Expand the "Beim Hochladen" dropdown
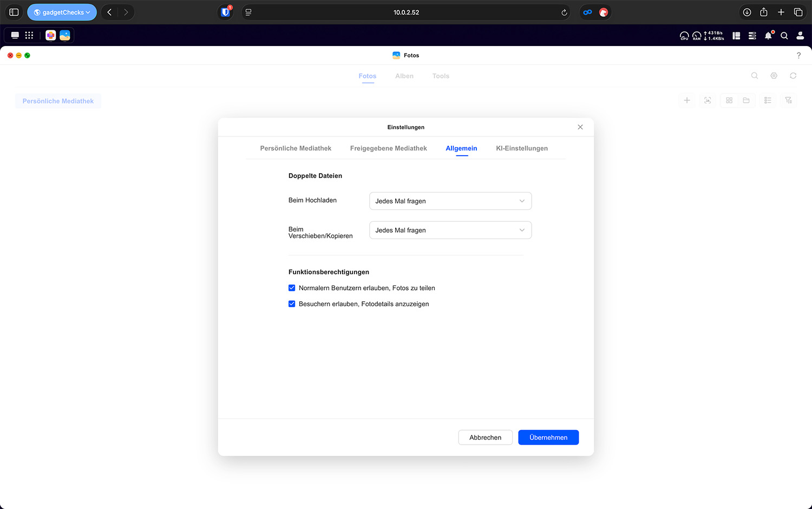The width and height of the screenshot is (812, 509). pos(450,201)
